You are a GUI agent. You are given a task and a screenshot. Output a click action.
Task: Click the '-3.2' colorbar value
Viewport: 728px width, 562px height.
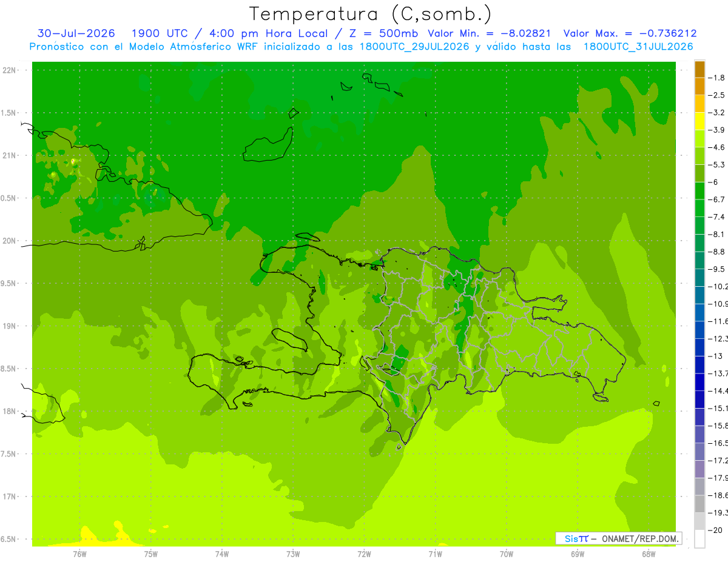coord(718,113)
